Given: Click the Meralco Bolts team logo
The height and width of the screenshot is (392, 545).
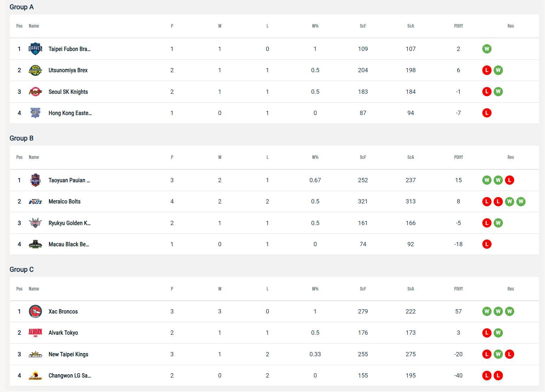Looking at the screenshot, I should pos(35,202).
